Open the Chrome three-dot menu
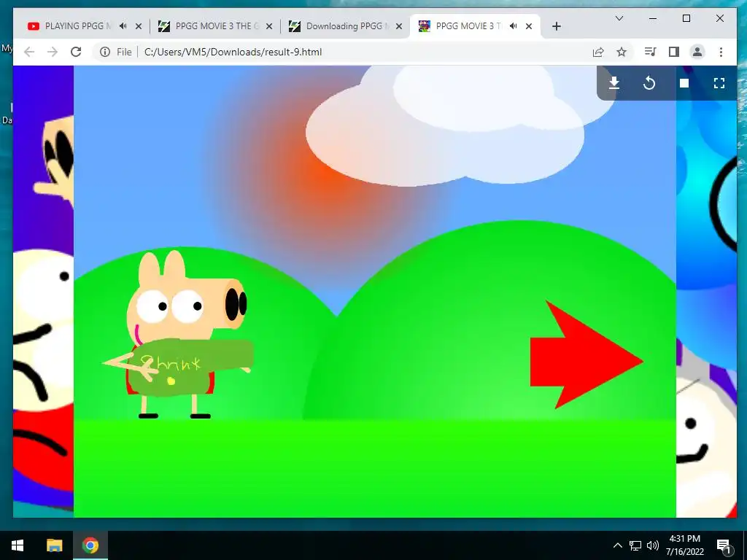 pos(721,52)
